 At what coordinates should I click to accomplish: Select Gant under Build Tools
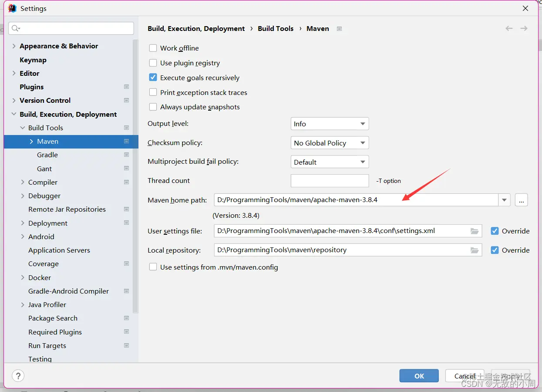coord(44,169)
